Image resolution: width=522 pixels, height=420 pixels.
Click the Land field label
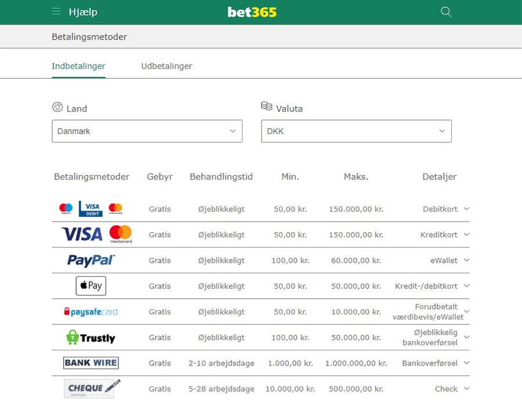click(77, 108)
